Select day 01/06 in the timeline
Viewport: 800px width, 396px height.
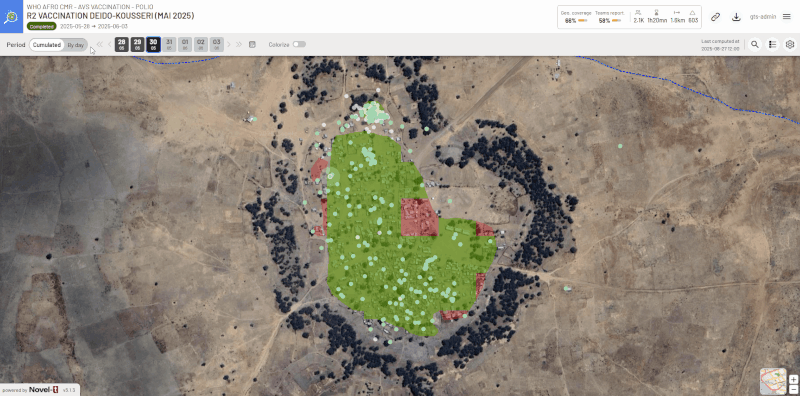click(185, 44)
